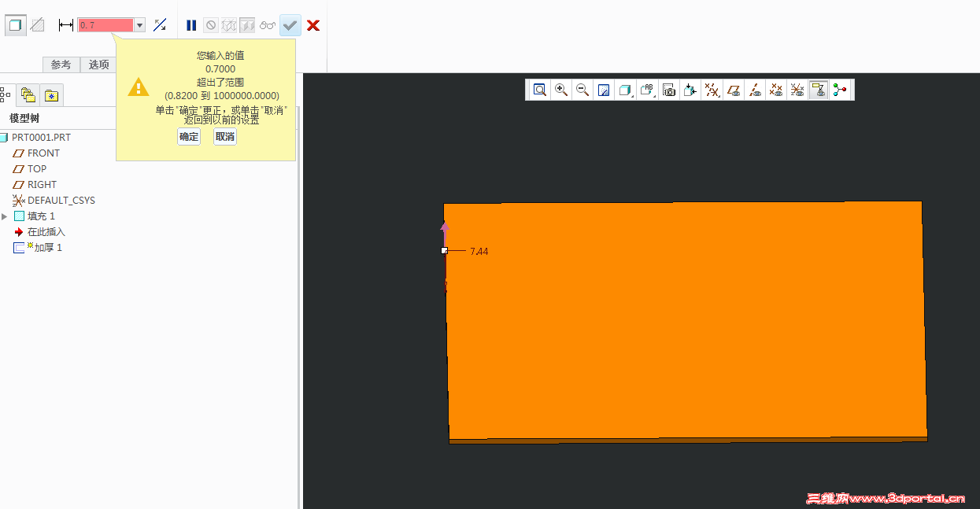Pause the thicken feature tool

point(191,24)
